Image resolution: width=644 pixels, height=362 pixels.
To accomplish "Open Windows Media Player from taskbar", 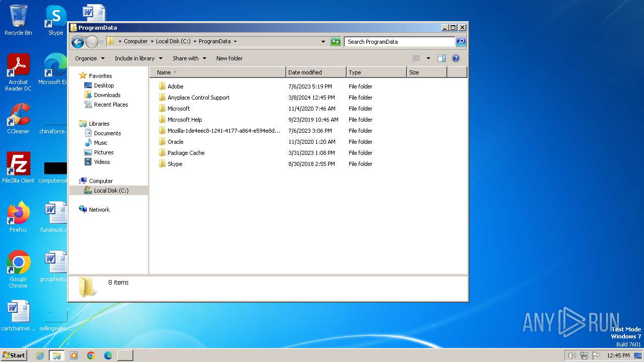I will 74,355.
